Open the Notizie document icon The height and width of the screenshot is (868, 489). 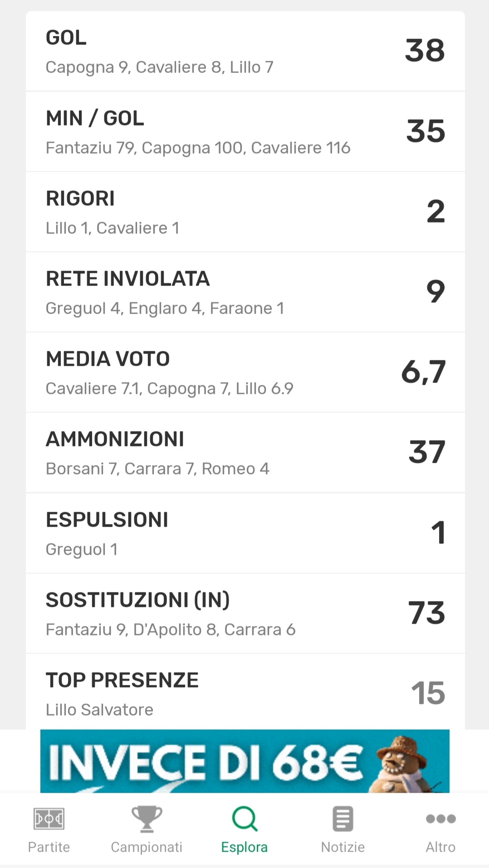point(342,819)
